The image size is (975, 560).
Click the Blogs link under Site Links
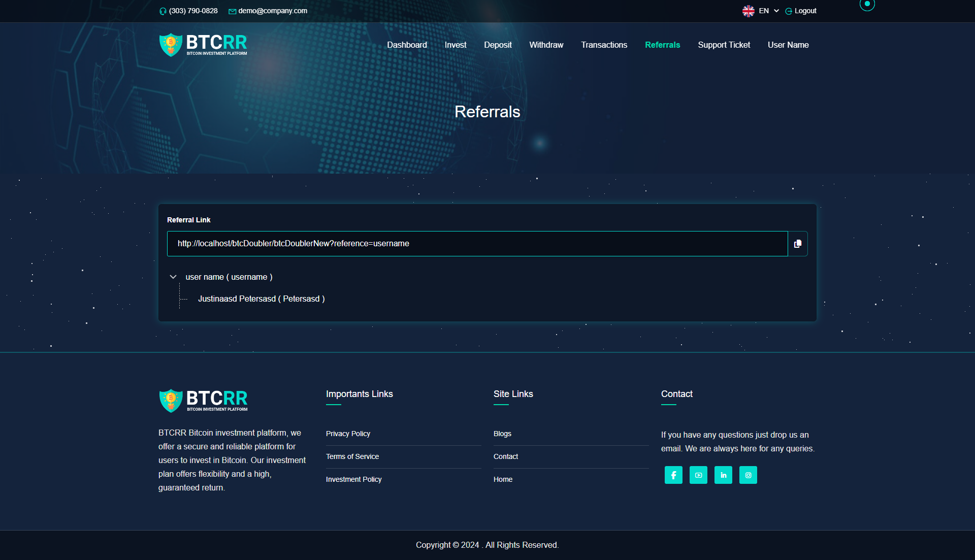click(502, 434)
